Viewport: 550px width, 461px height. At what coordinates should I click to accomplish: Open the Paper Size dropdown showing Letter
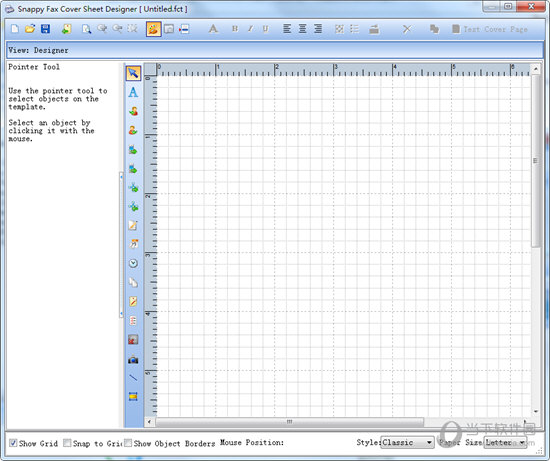coord(505,443)
